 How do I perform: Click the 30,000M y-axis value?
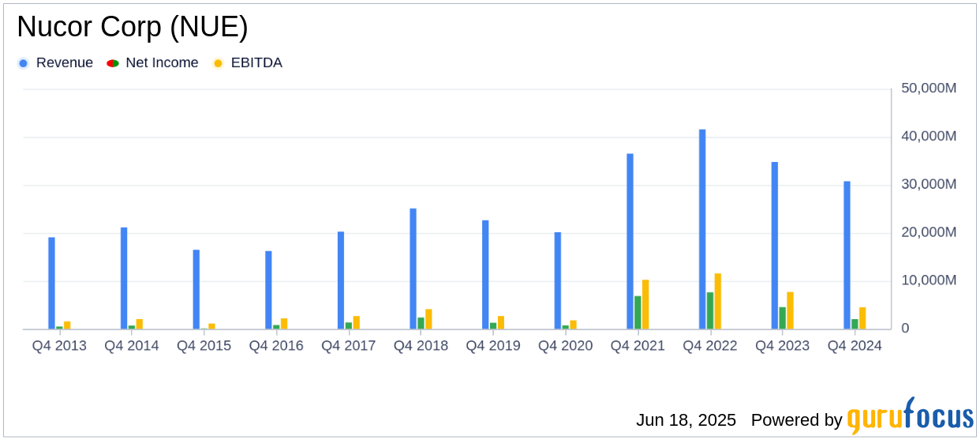click(x=929, y=184)
